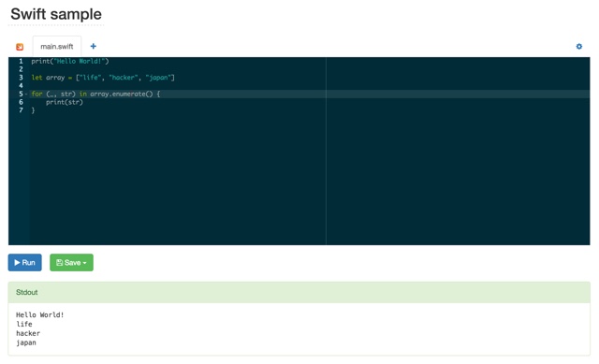Place cursor on print(str) line
Image resolution: width=599 pixels, height=364 pixels.
coord(65,102)
